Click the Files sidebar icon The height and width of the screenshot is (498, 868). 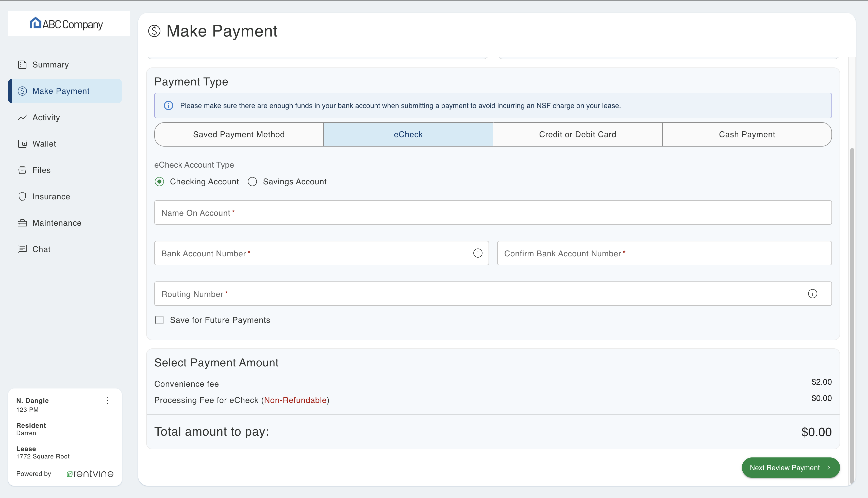click(x=22, y=170)
